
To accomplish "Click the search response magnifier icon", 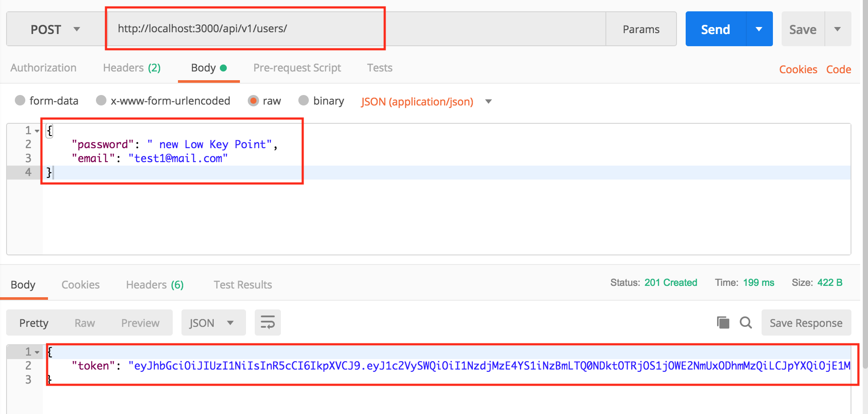I will coord(746,323).
